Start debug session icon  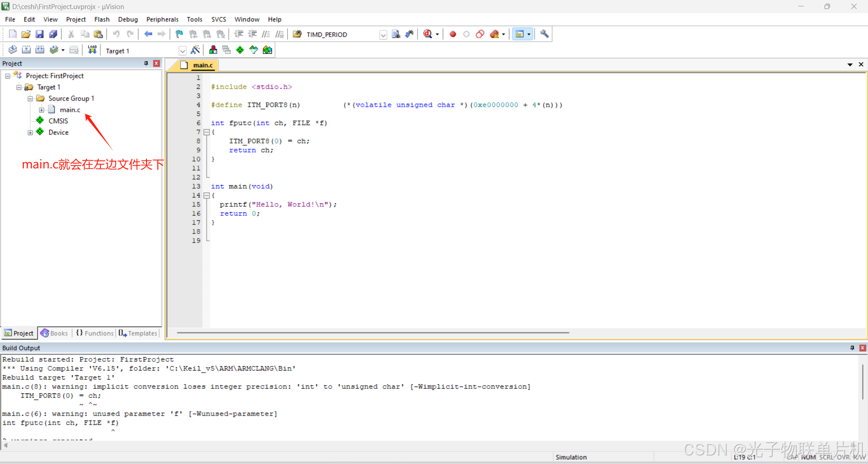click(427, 34)
